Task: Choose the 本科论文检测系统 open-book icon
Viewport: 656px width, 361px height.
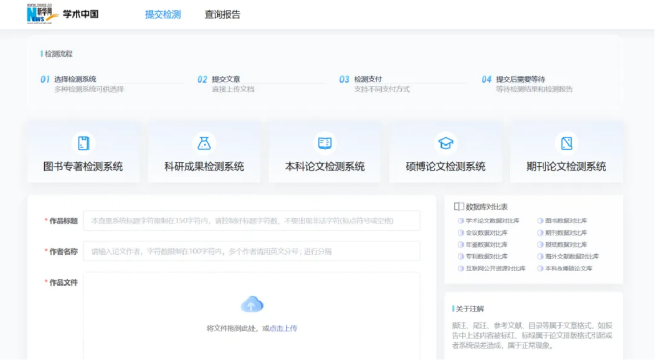Action: click(x=325, y=143)
